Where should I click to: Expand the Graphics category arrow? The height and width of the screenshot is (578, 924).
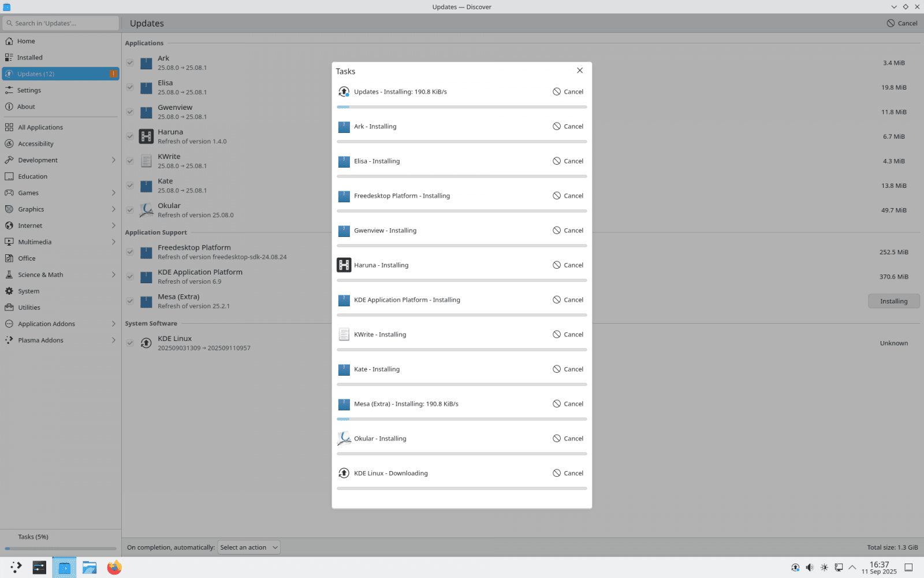[113, 209]
